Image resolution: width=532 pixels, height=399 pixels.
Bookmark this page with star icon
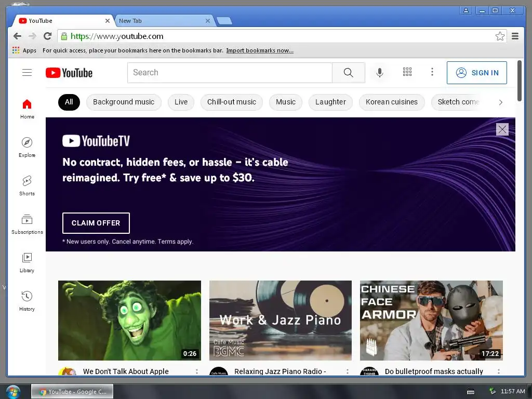(500, 36)
